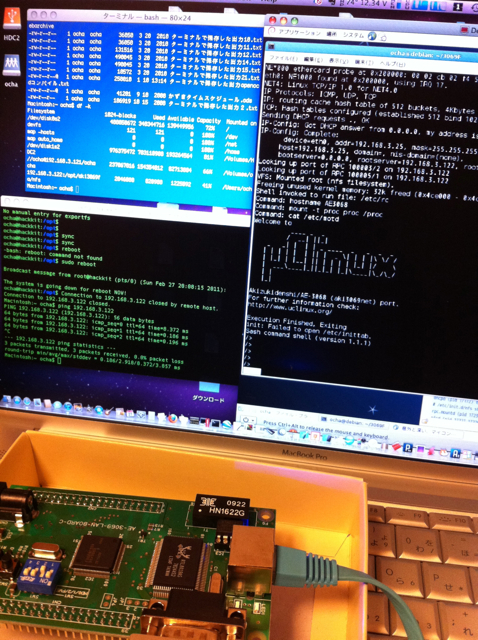The width and height of the screenshot is (478, 640).
Task: Open the Terminal icon in the Dock
Action: coord(215,423)
